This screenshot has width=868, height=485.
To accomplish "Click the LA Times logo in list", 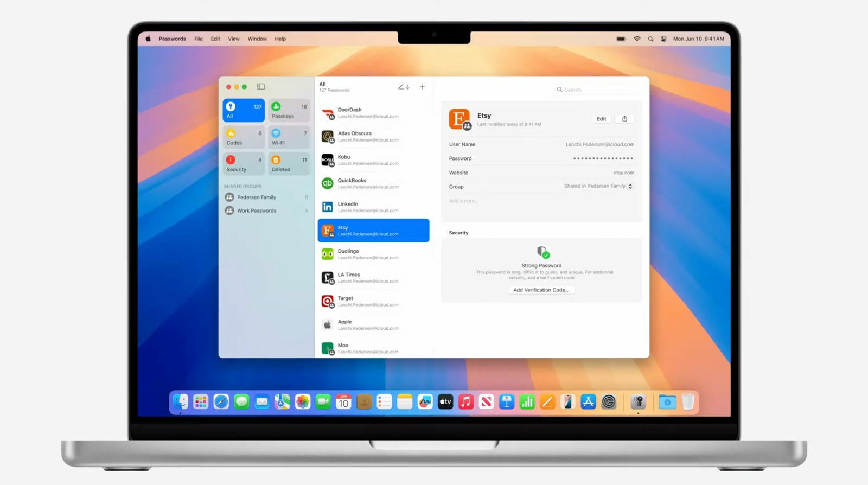I will tap(327, 278).
